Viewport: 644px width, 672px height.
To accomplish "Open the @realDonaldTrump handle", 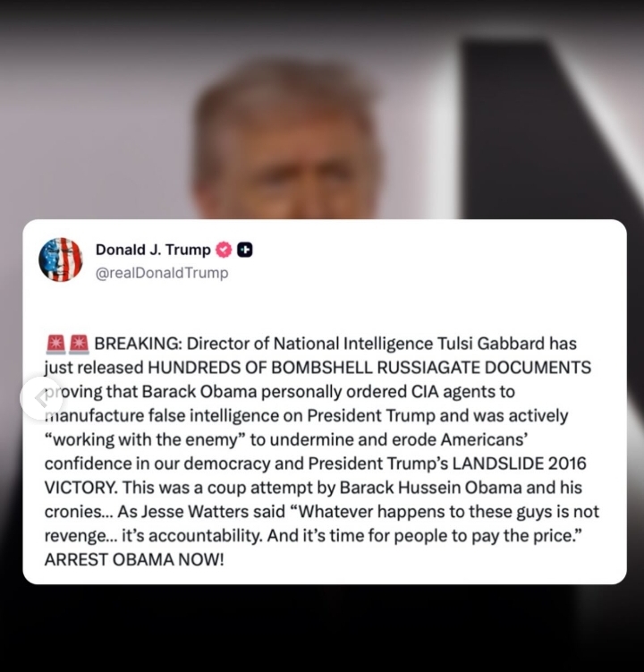I will pyautogui.click(x=162, y=273).
